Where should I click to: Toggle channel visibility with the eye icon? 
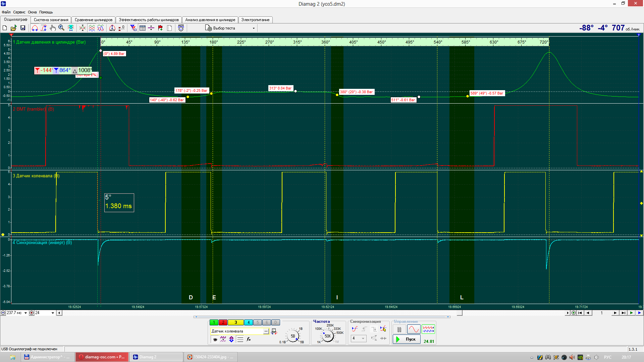[x=215, y=340]
